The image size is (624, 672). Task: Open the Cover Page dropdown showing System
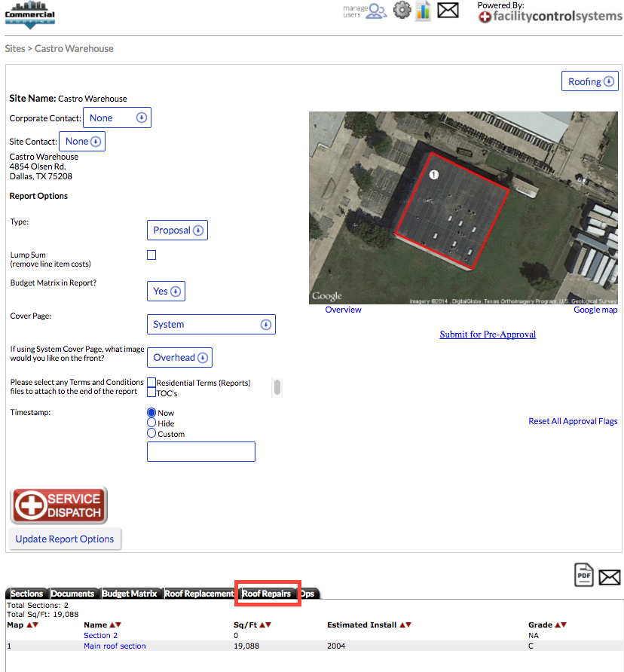pos(211,325)
